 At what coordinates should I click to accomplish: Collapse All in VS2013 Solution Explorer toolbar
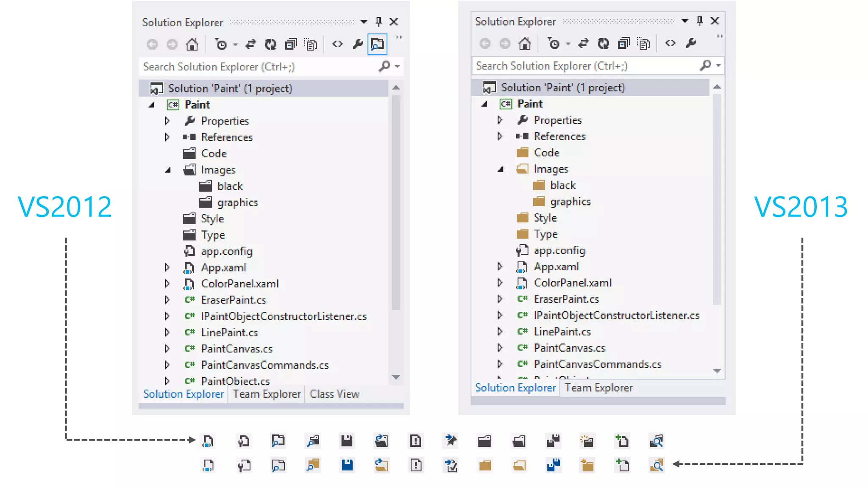pos(623,43)
